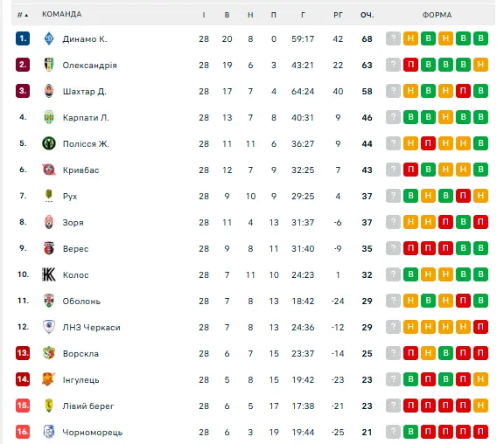504x444 pixels.
Task: Click the Полісся Ж. round emblem
Action: coord(49,143)
